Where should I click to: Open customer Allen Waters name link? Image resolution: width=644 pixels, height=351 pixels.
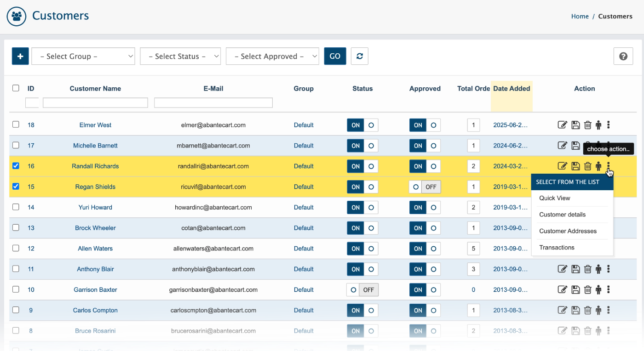coord(95,249)
